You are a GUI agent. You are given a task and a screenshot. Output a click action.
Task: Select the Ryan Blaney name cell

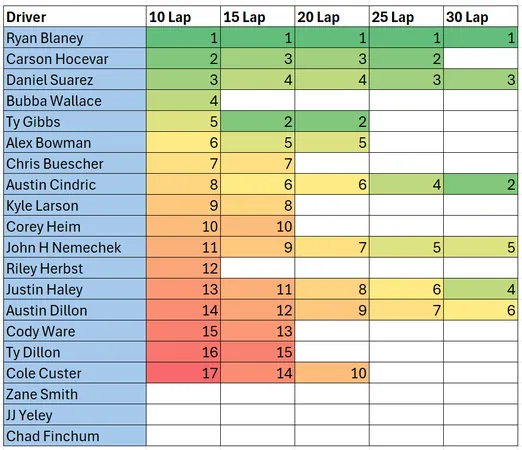pos(75,38)
